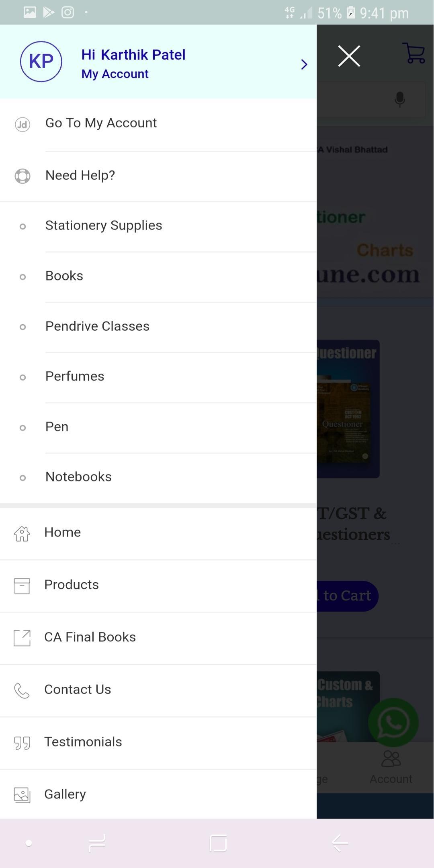Click the Home house icon
Screen dimensions: 434x868
pyautogui.click(x=22, y=533)
